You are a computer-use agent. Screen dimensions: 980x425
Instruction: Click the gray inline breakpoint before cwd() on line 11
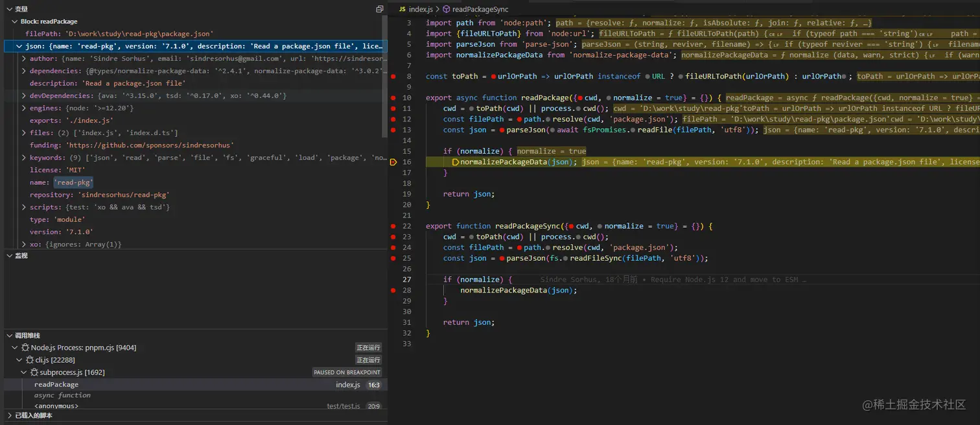pyautogui.click(x=578, y=108)
